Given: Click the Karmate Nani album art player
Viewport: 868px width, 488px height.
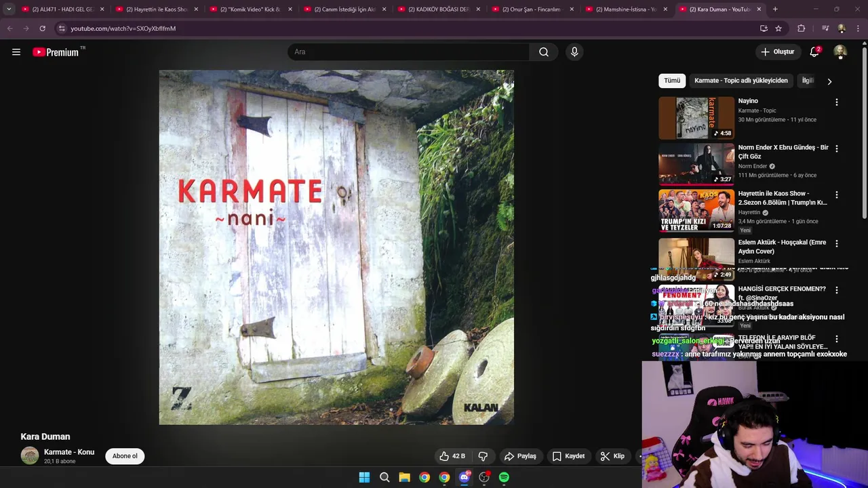Looking at the screenshot, I should (x=336, y=247).
